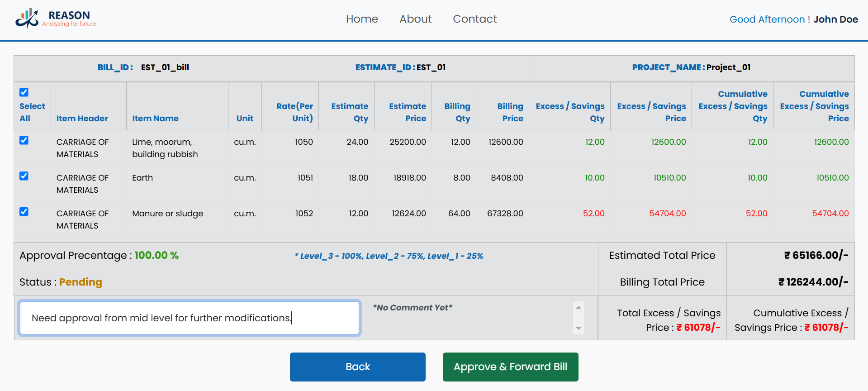Click the Rate(Per Unit) column heading
The height and width of the screenshot is (391, 868).
pyautogui.click(x=295, y=112)
